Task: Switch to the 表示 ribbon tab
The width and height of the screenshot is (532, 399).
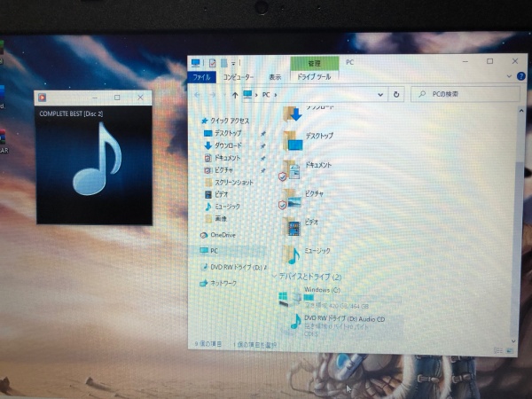Action: (275, 77)
